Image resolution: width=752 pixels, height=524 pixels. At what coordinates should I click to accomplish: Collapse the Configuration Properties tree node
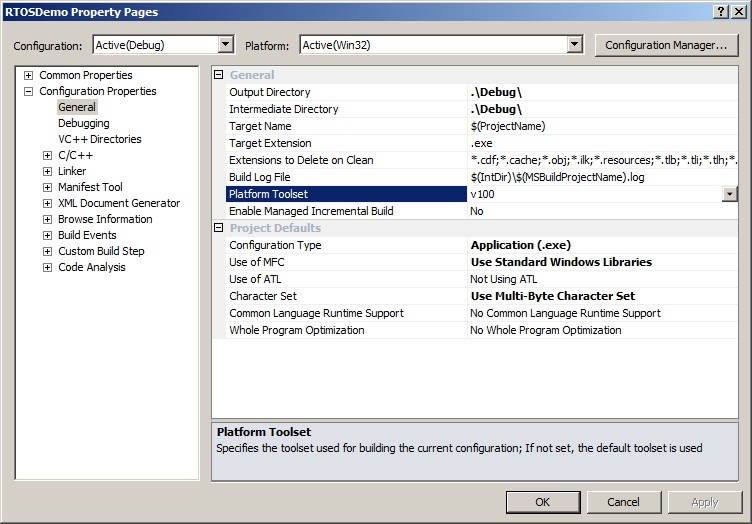[28, 91]
